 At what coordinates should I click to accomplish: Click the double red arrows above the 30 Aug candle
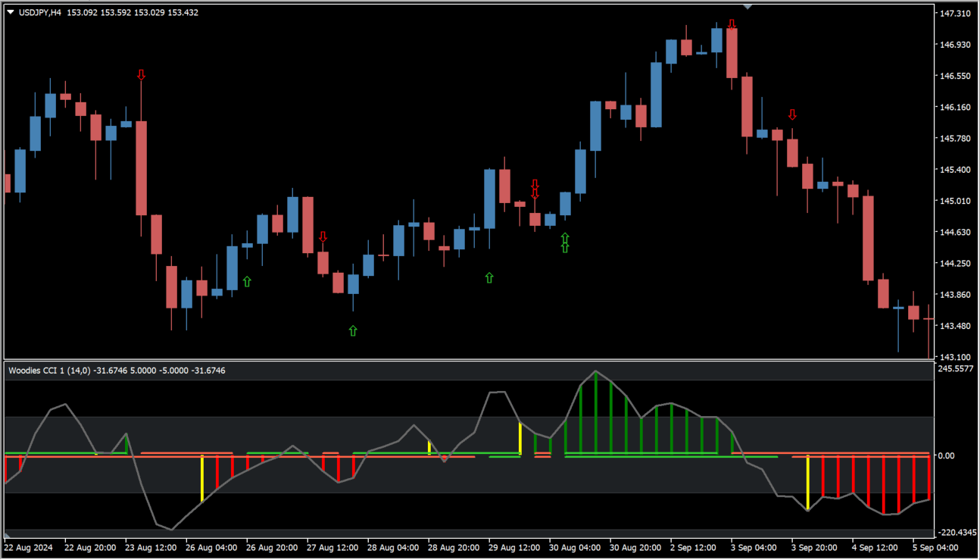point(535,189)
